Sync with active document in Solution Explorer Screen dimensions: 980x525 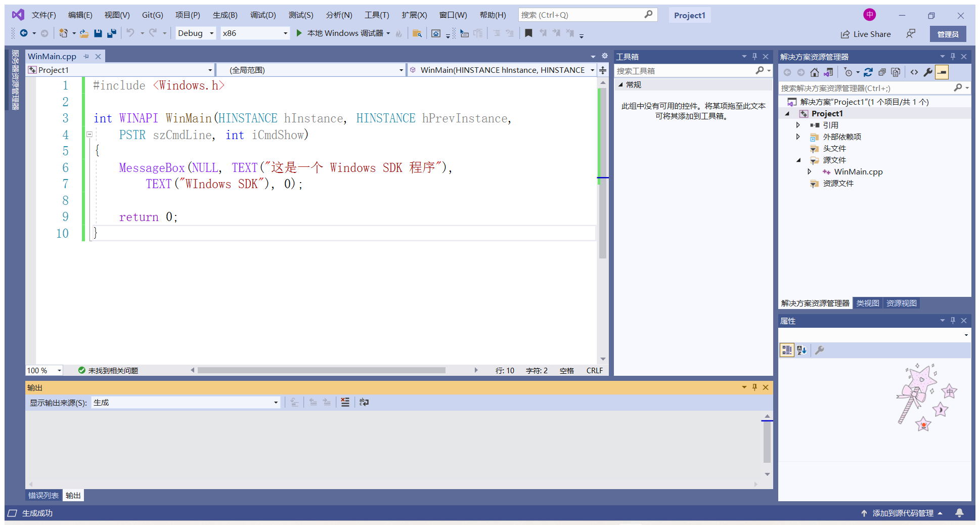[x=868, y=72]
